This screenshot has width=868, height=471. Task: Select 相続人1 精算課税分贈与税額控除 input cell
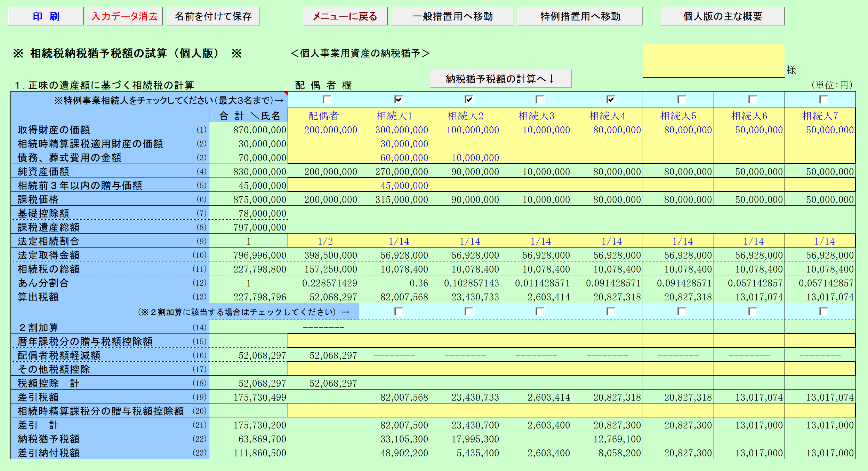[394, 410]
